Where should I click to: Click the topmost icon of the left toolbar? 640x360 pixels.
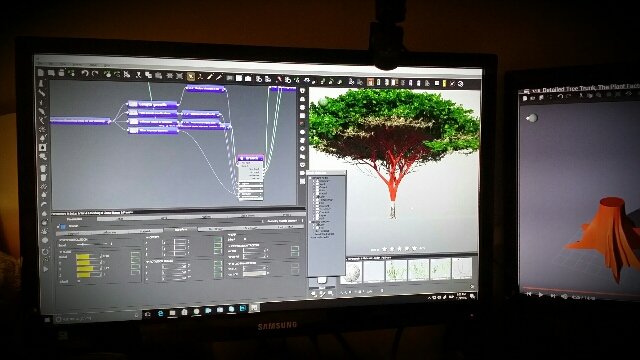pos(42,83)
